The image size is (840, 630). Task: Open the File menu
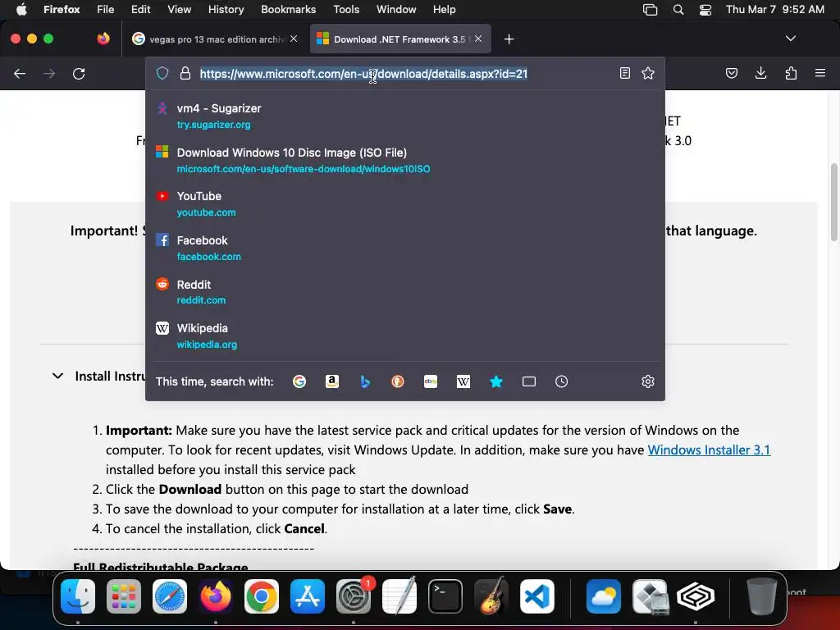pyautogui.click(x=106, y=9)
